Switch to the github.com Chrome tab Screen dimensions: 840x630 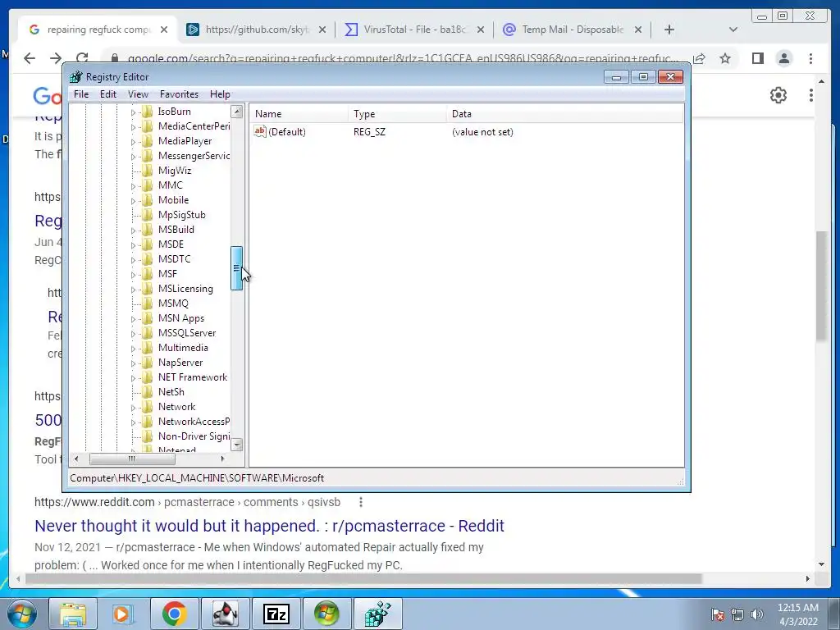point(256,30)
